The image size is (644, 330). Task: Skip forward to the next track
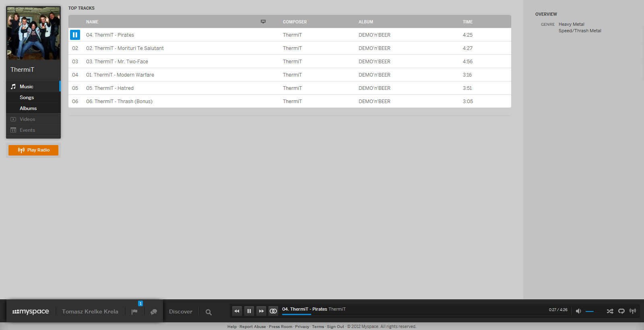click(x=261, y=311)
